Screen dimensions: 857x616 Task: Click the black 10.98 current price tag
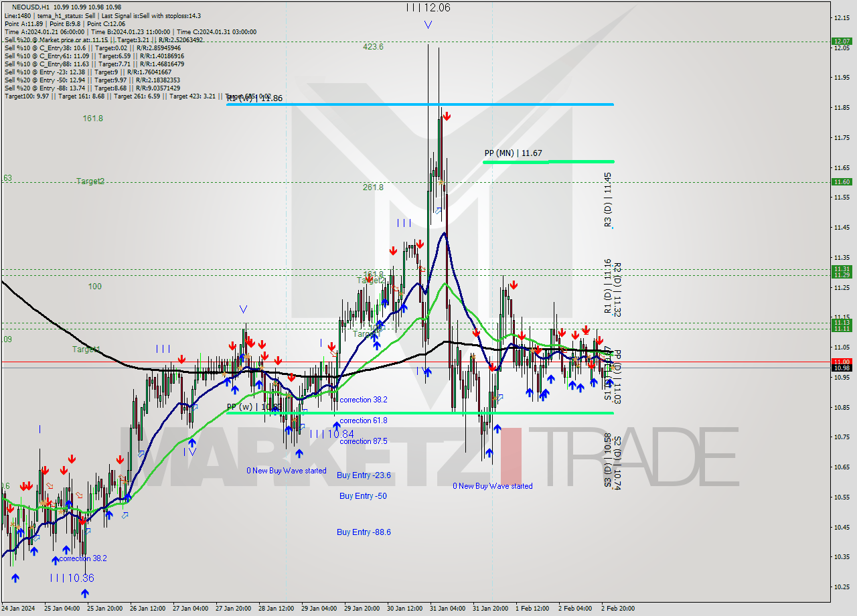click(x=842, y=368)
